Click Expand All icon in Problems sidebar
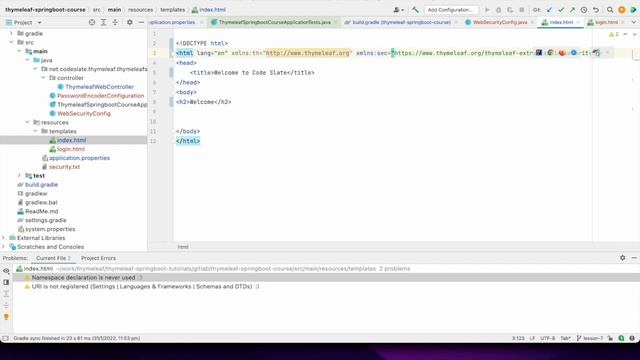 (x=6, y=294)
